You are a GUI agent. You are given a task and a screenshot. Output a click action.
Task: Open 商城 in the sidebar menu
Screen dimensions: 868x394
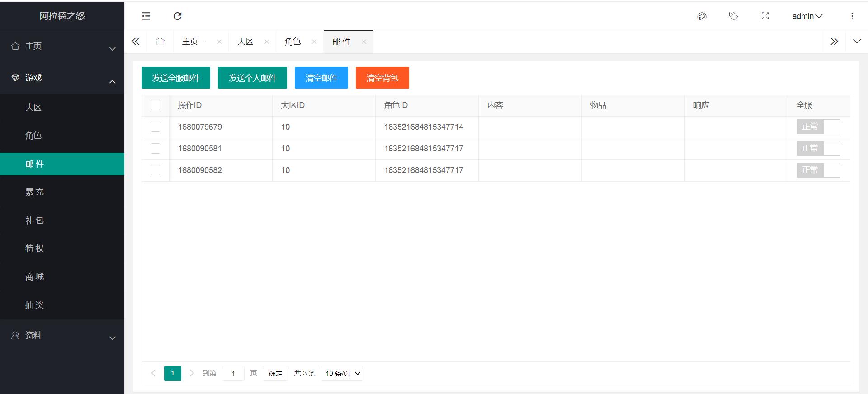[35, 277]
